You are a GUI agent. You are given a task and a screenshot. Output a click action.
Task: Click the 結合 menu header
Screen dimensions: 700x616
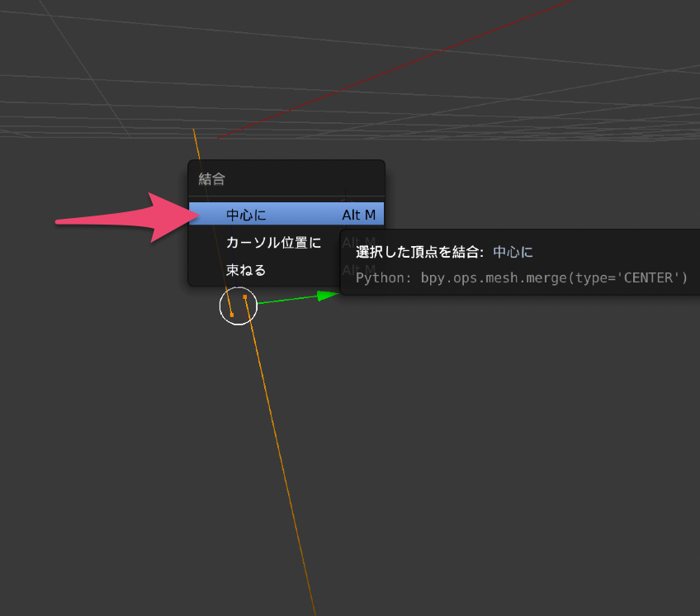coord(211,178)
